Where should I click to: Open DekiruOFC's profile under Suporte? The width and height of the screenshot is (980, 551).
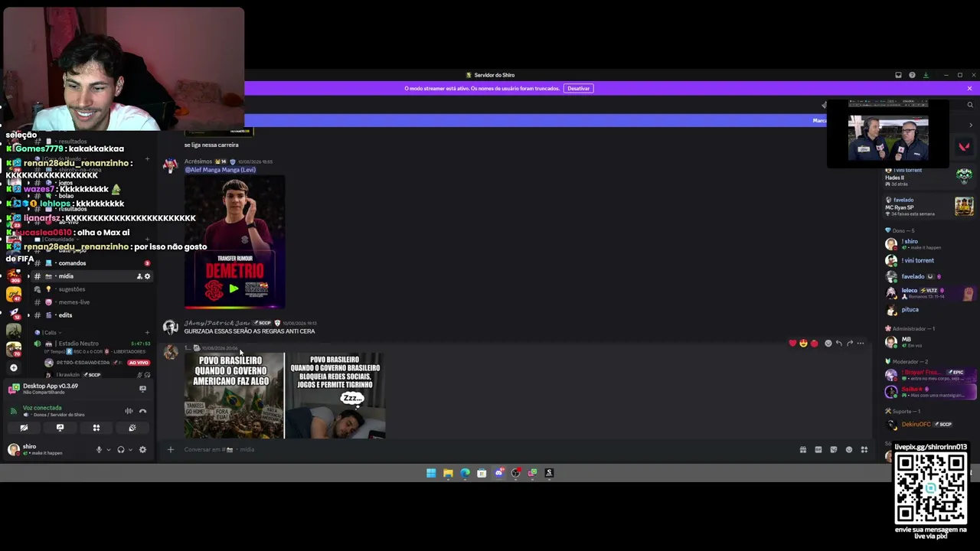coord(928,424)
